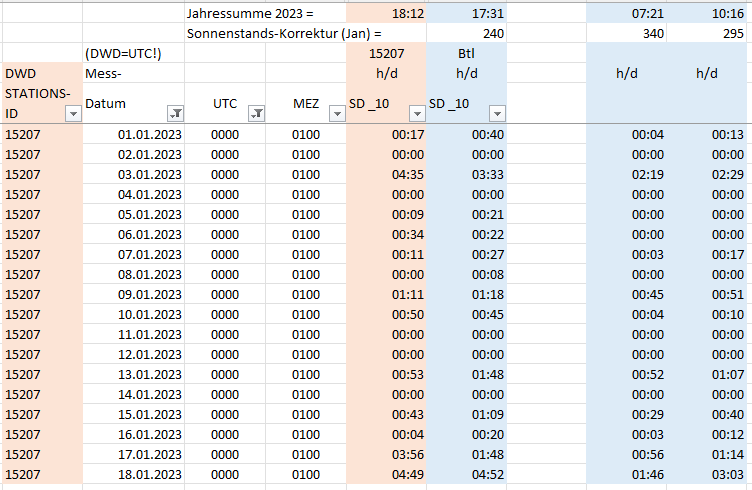This screenshot has width=752, height=490.
Task: Open the STATIONS-ID column filter dropdown
Action: tap(72, 114)
